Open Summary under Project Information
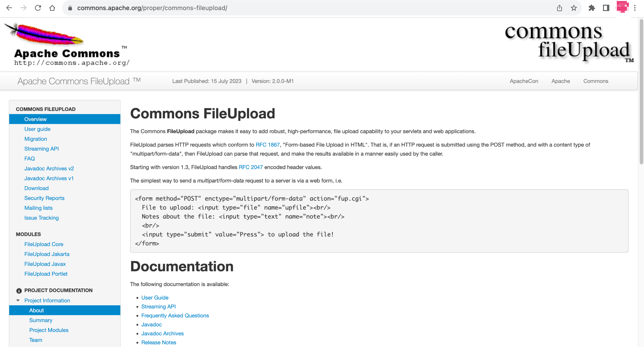 [41, 320]
